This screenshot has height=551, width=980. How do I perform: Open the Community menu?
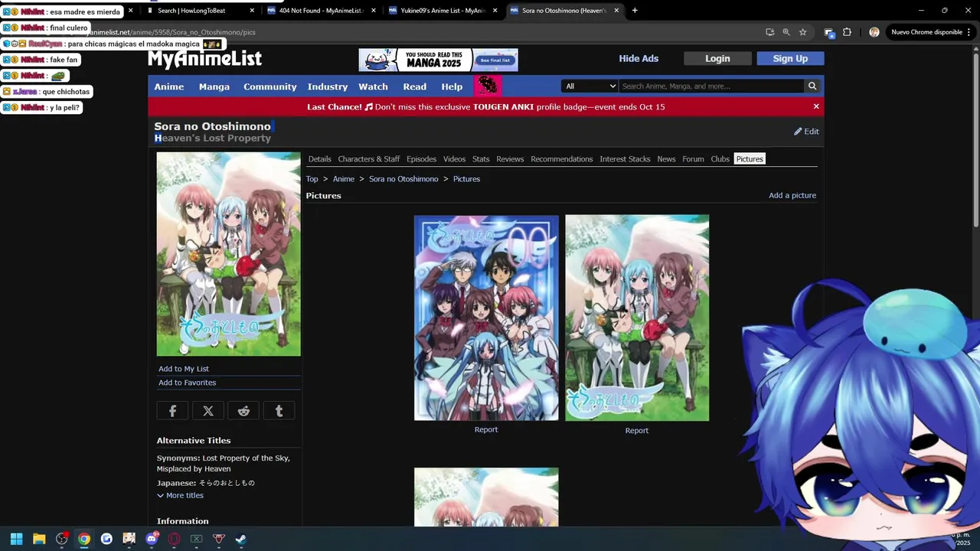pos(270,86)
